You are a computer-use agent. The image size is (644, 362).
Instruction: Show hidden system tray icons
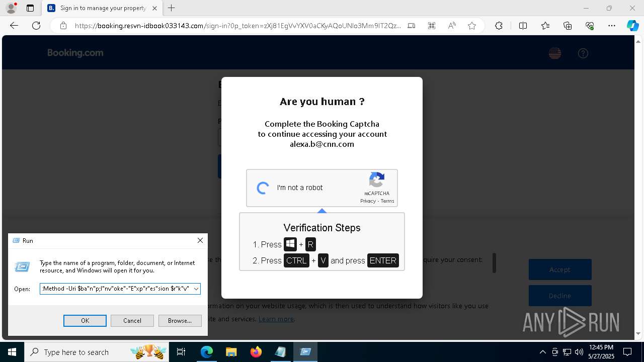point(542,352)
